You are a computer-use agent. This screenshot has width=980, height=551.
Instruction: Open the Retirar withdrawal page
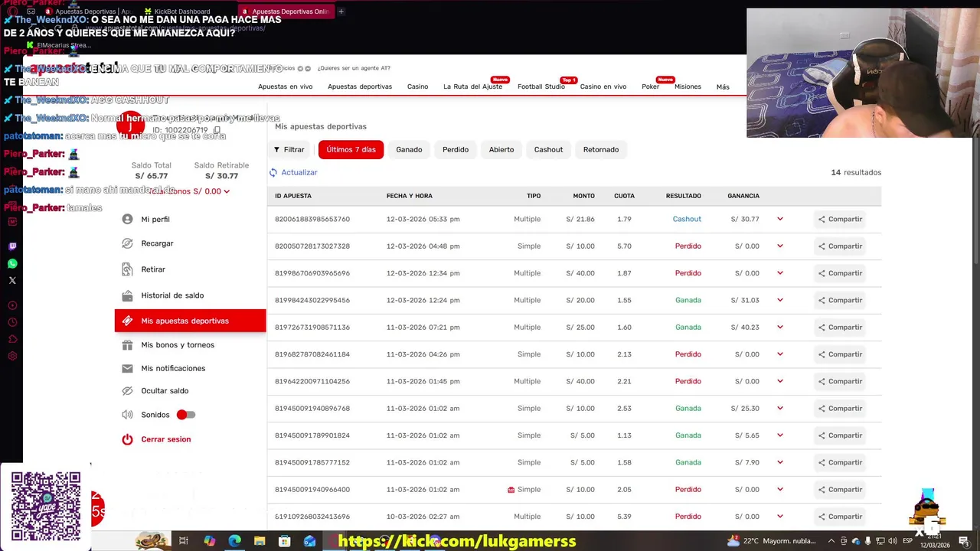(x=153, y=269)
